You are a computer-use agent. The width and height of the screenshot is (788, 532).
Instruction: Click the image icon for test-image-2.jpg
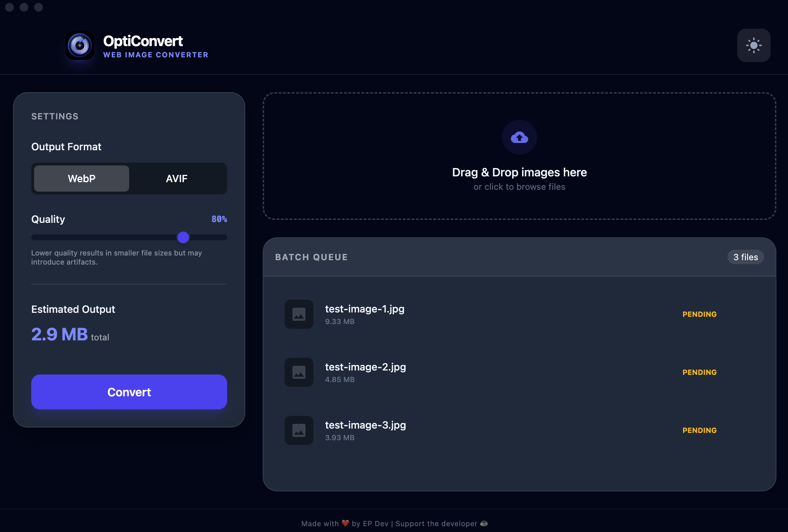299,372
